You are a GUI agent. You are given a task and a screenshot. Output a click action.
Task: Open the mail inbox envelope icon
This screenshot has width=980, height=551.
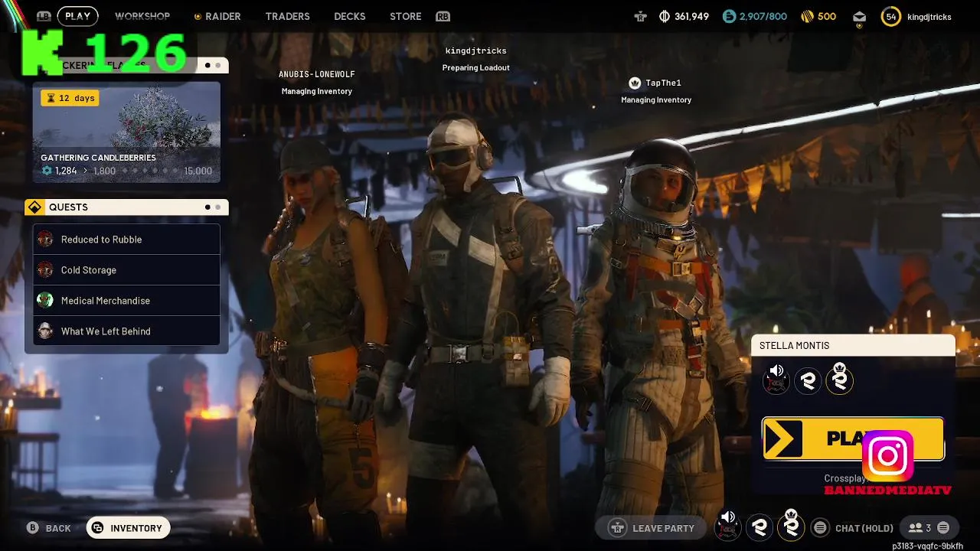pyautogui.click(x=859, y=17)
